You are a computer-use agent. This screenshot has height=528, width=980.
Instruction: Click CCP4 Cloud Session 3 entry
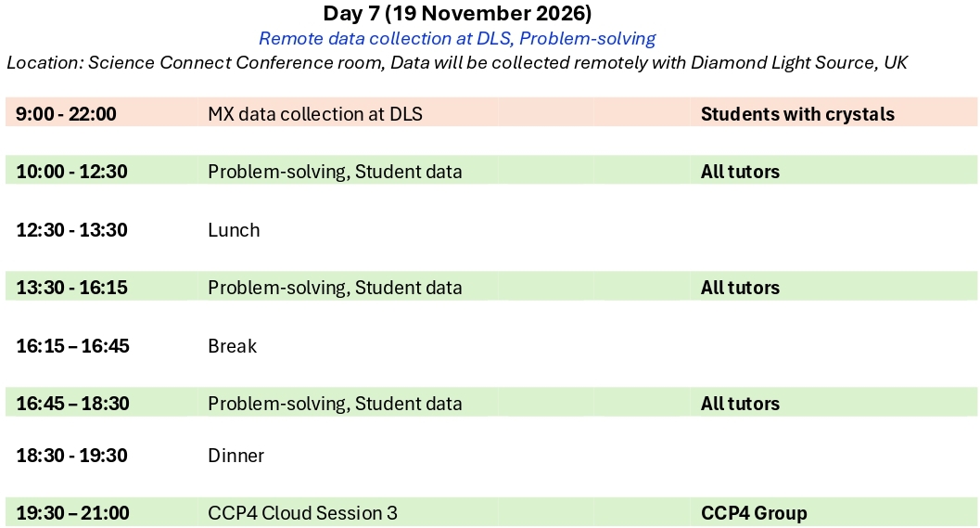[x=302, y=513]
